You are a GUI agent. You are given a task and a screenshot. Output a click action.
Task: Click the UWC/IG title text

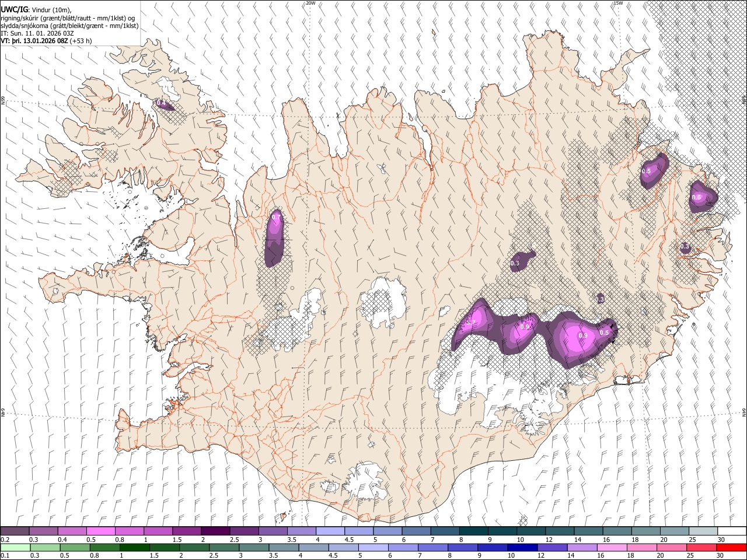click(14, 10)
